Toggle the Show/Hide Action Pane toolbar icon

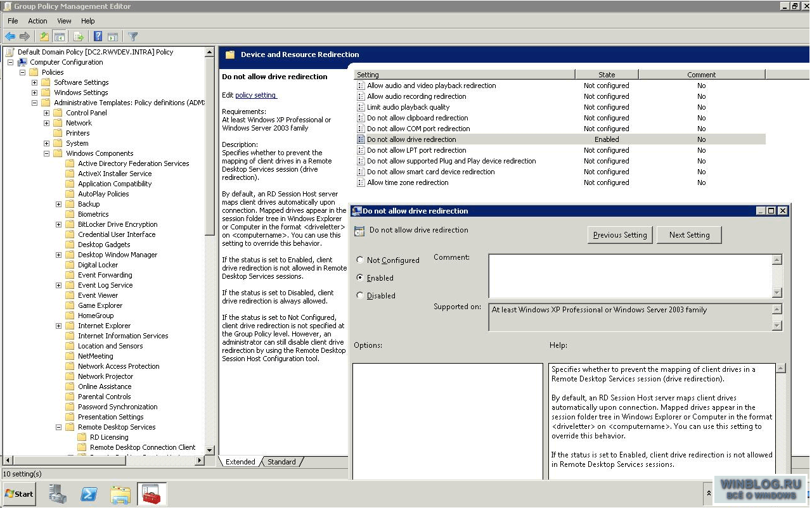(x=113, y=37)
